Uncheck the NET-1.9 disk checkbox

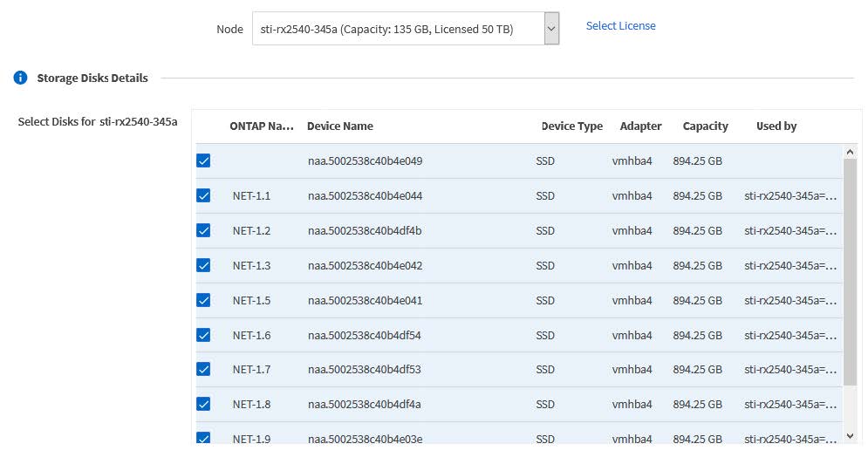[x=203, y=438]
